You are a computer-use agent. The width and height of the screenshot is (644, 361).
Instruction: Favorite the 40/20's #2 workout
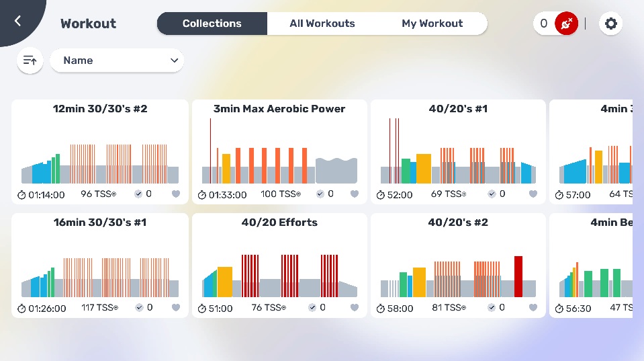coord(533,307)
